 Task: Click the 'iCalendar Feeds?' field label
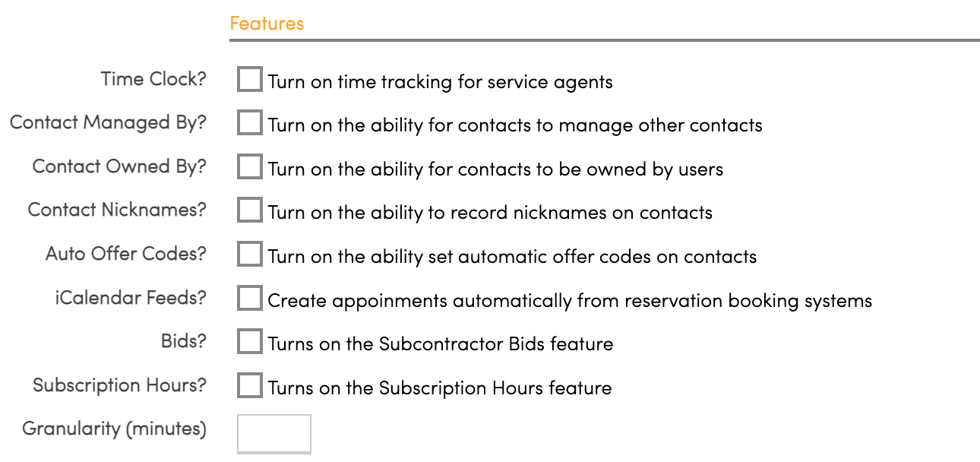130,298
